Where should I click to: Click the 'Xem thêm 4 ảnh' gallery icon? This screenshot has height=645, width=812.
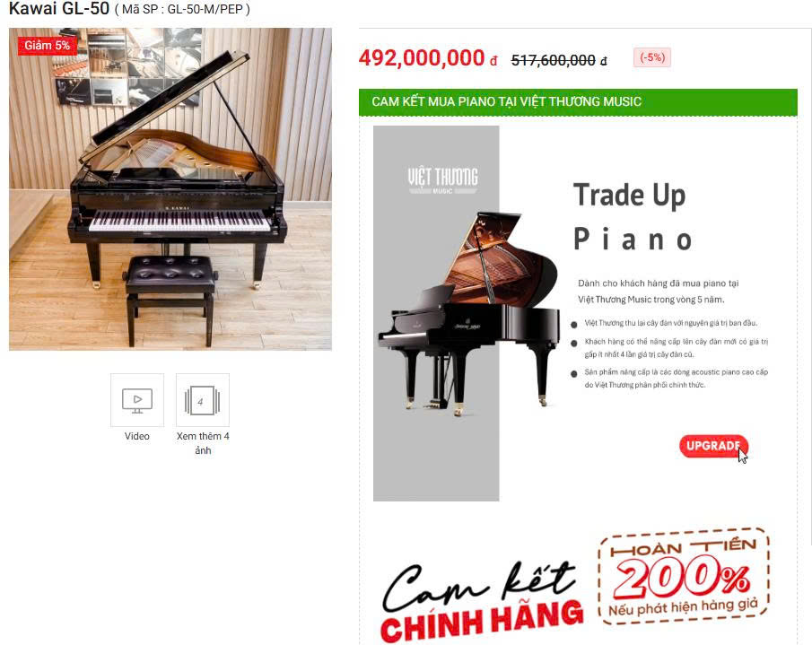pos(203,400)
